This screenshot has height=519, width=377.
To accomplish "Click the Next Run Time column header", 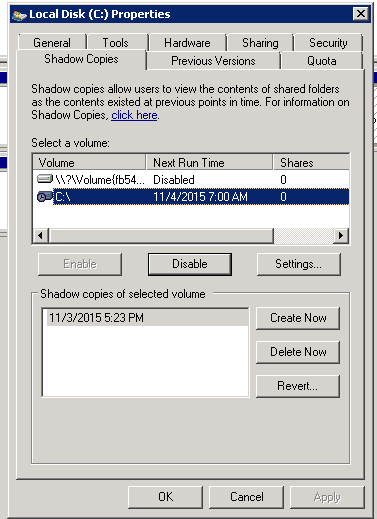I will pyautogui.click(x=209, y=162).
